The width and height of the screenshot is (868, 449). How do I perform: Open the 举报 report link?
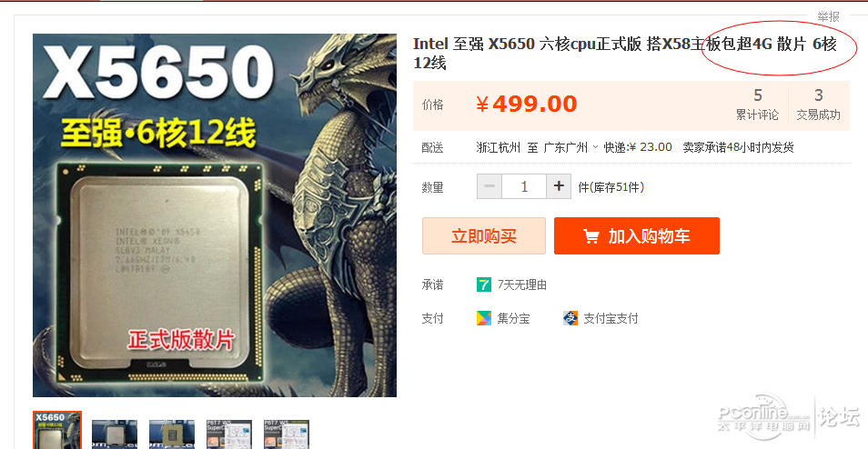(828, 16)
